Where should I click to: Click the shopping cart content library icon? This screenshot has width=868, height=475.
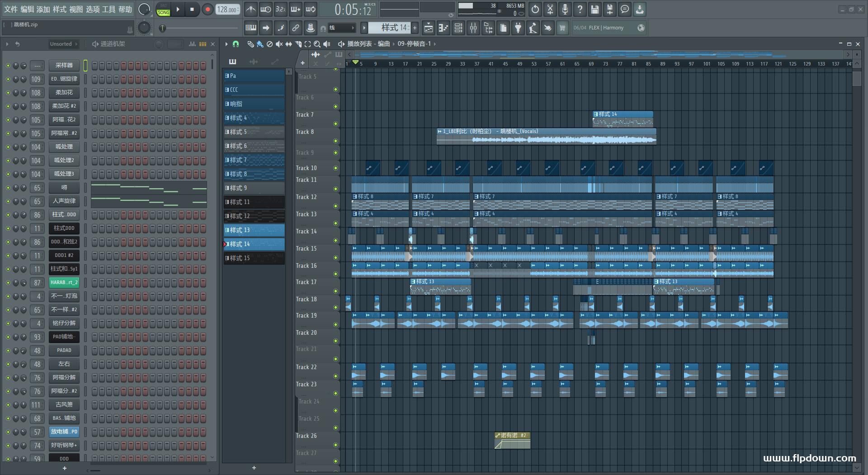(562, 28)
